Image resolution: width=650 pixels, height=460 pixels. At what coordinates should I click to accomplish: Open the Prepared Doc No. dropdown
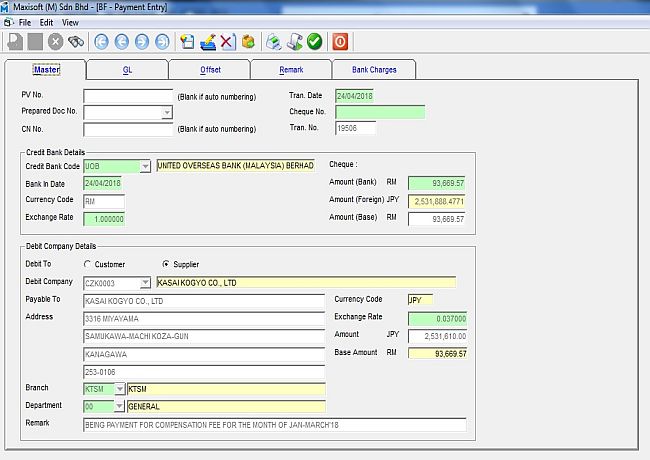(167, 113)
